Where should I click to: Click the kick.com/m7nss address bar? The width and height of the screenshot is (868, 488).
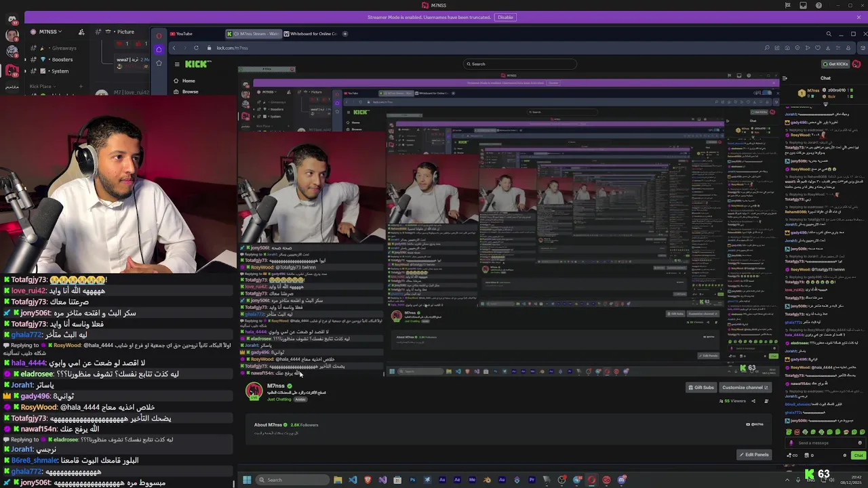click(x=232, y=47)
